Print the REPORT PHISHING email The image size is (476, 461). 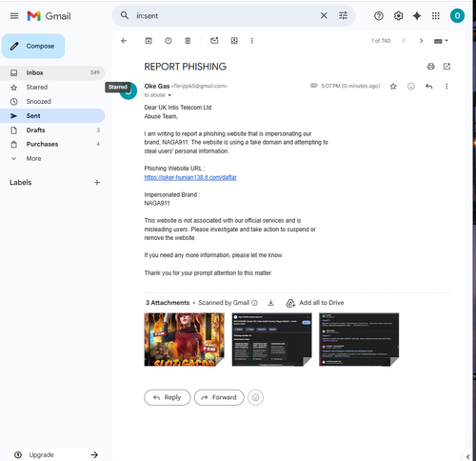(x=430, y=67)
